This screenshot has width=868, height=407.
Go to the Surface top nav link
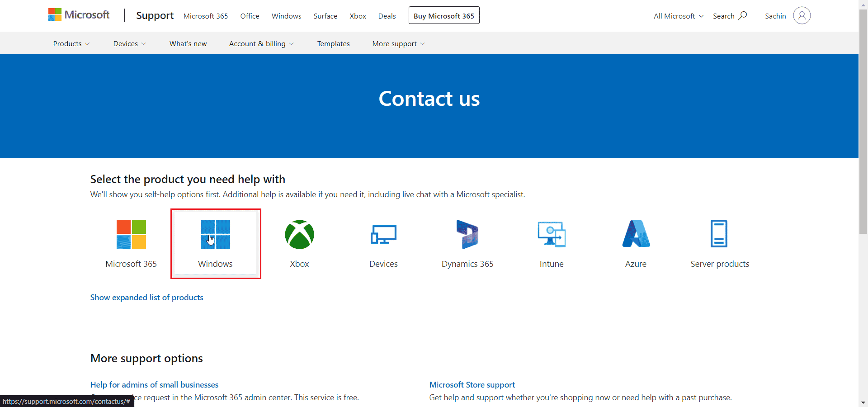pos(325,16)
